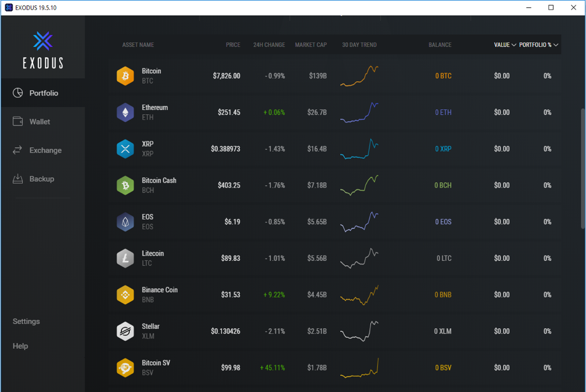Click the Bitcoin SV icon
The height and width of the screenshot is (392, 586).
(125, 368)
